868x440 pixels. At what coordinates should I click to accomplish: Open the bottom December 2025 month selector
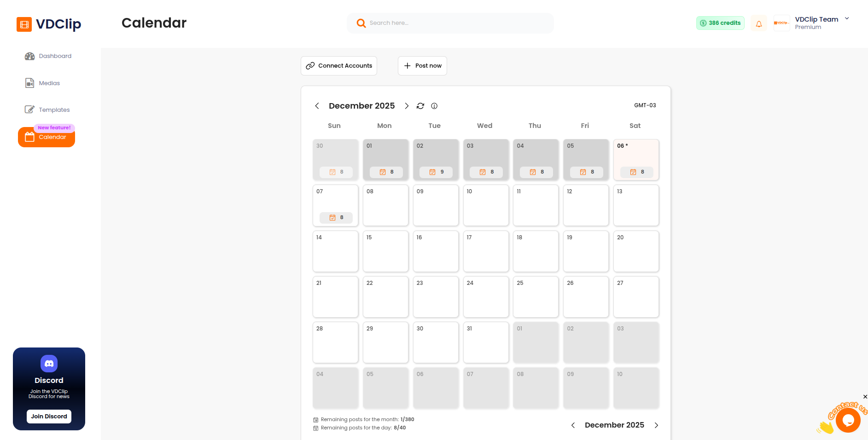[614, 425]
